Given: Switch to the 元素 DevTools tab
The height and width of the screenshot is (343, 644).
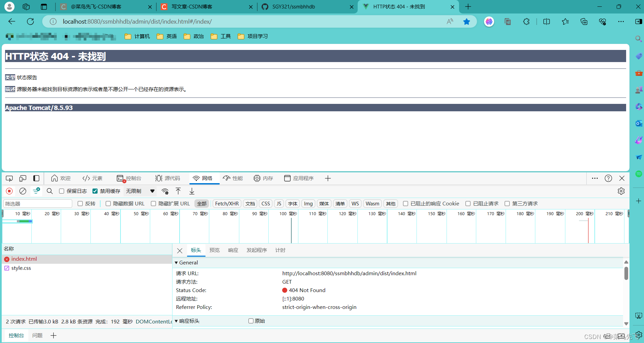Looking at the screenshot, I should coord(92,178).
